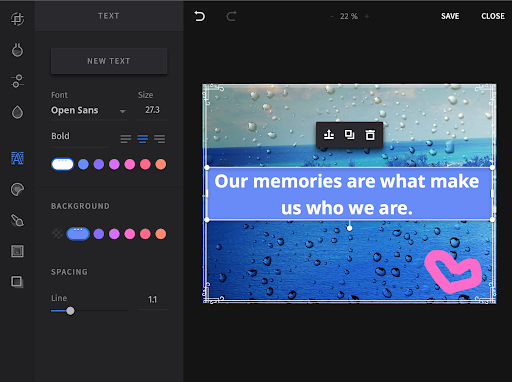512x382 pixels.
Task: Choose pink text color swatch
Action: 130,164
